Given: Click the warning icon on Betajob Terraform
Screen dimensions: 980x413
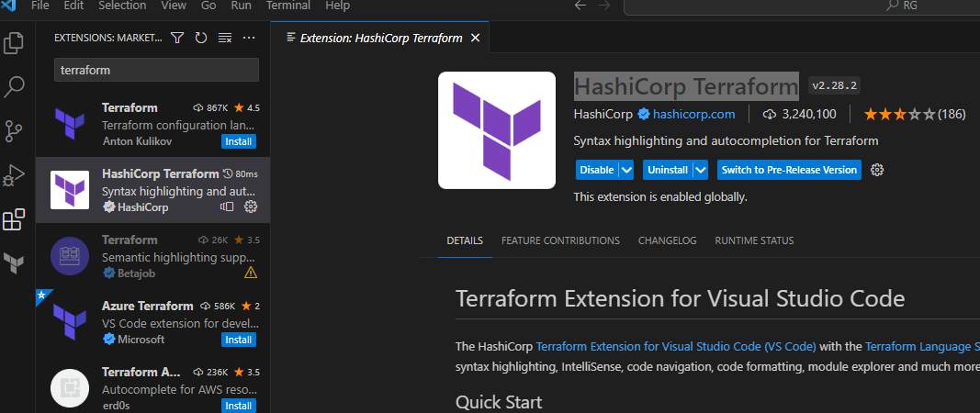Looking at the screenshot, I should (x=251, y=273).
